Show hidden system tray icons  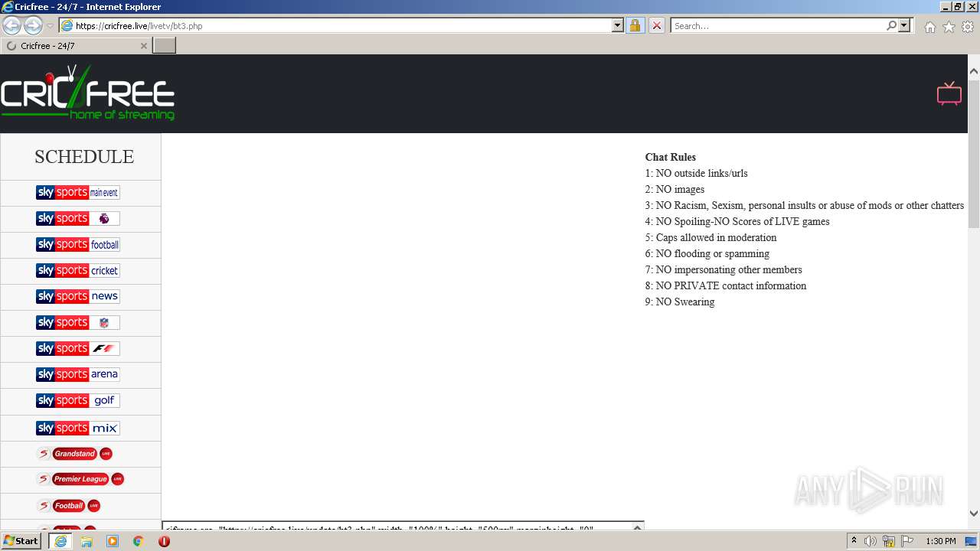click(x=854, y=541)
